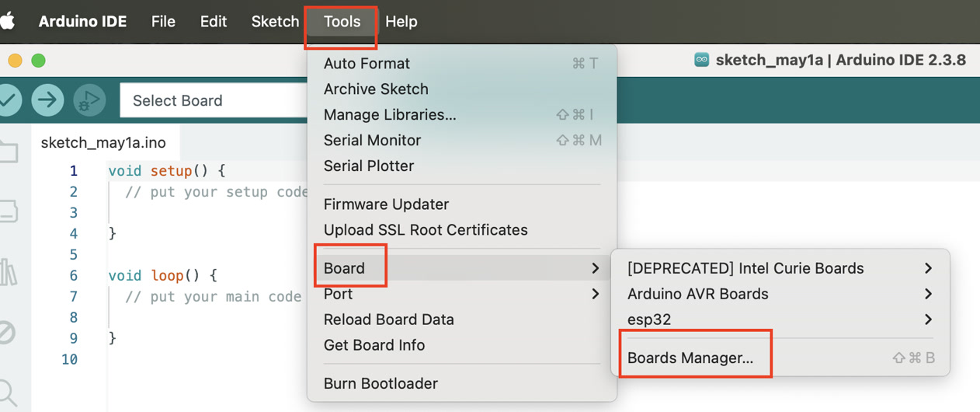Click the green maximize window button
Screen dimensions: 980x412
pos(38,61)
